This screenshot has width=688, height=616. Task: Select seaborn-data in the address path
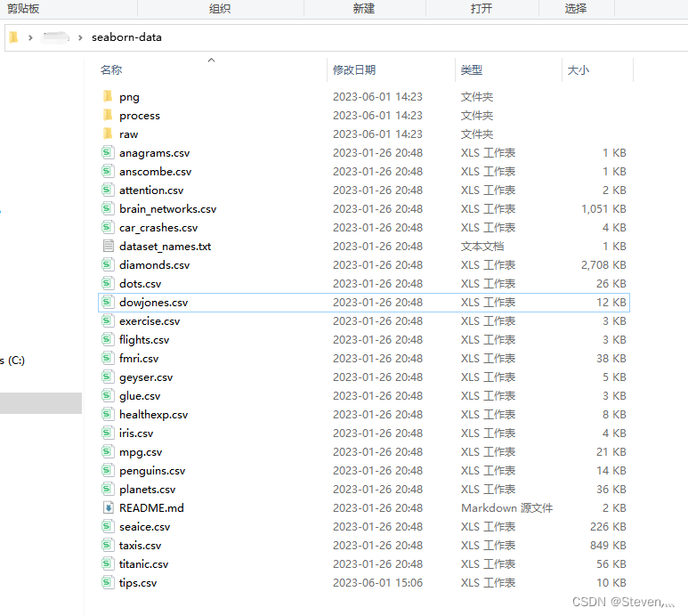[x=126, y=37]
